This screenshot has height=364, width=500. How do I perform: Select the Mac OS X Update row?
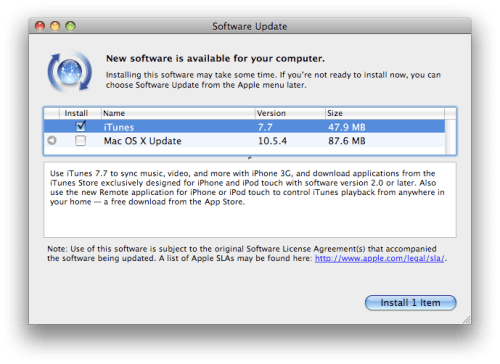coord(245,141)
